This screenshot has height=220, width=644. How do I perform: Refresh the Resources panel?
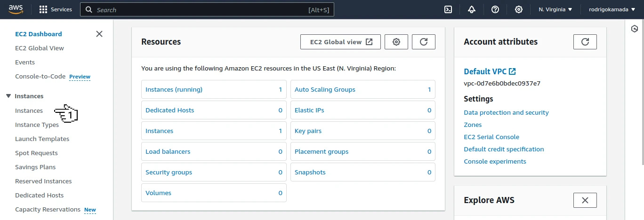pyautogui.click(x=424, y=42)
